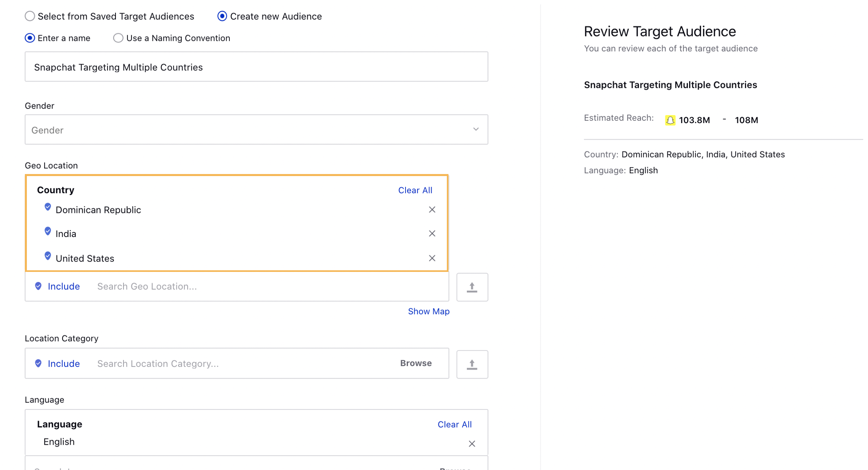Choose 'Use a Naming Convention' radio option

point(118,38)
